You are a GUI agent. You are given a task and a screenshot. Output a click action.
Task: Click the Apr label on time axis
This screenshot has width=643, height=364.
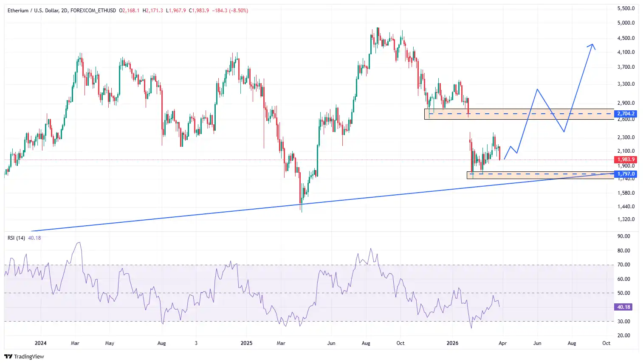502,343
